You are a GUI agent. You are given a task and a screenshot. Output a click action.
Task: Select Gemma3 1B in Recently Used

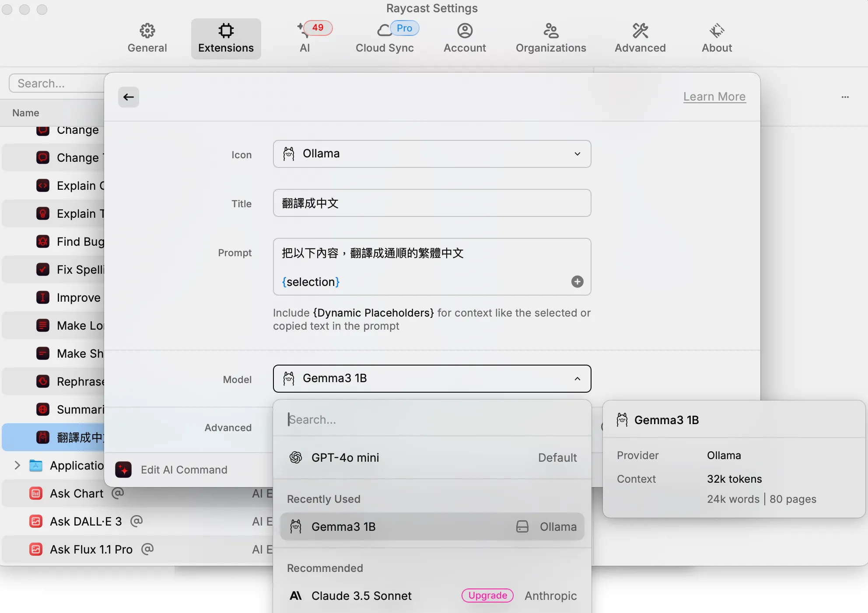click(x=432, y=526)
